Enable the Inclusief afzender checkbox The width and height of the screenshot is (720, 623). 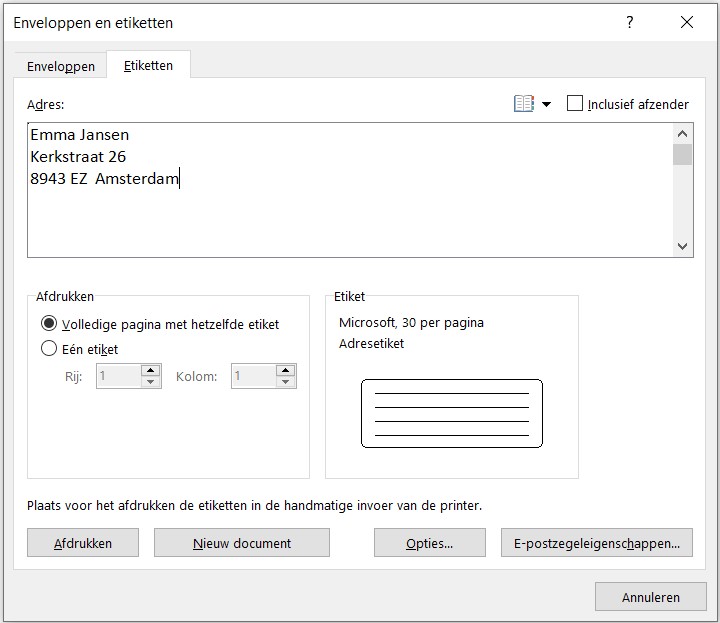(574, 103)
